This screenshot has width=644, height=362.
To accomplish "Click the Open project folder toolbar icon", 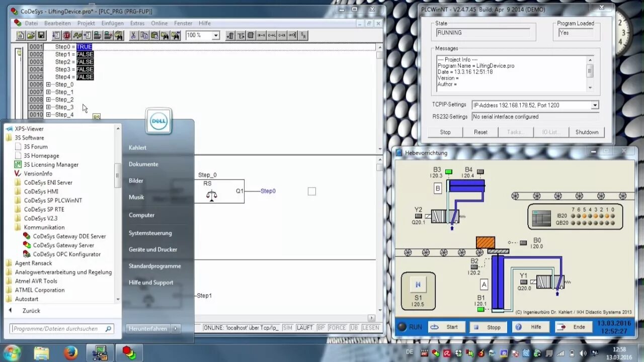I will pyautogui.click(x=31, y=35).
